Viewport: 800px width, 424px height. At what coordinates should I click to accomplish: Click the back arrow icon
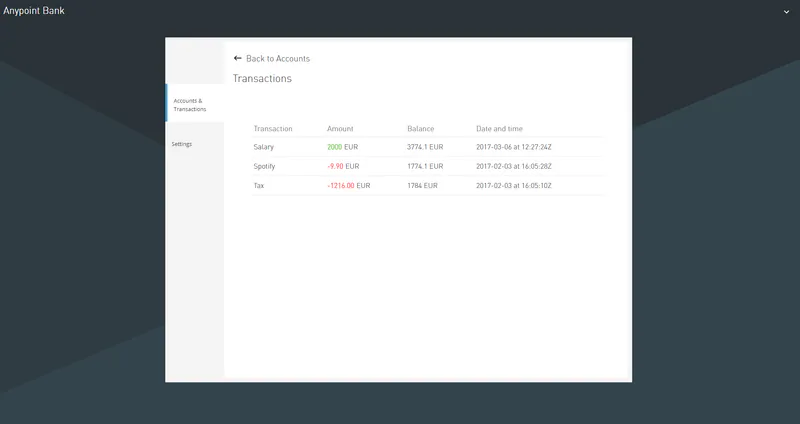point(238,59)
